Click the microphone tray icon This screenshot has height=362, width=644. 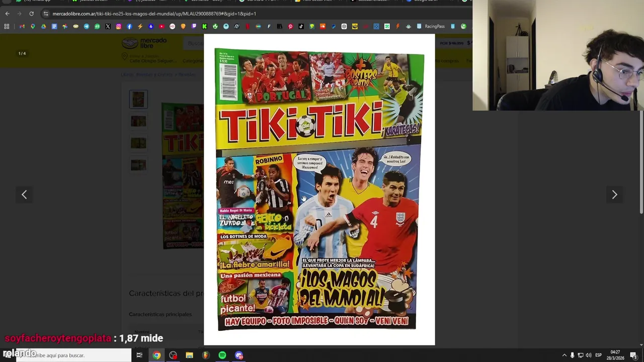click(572, 355)
